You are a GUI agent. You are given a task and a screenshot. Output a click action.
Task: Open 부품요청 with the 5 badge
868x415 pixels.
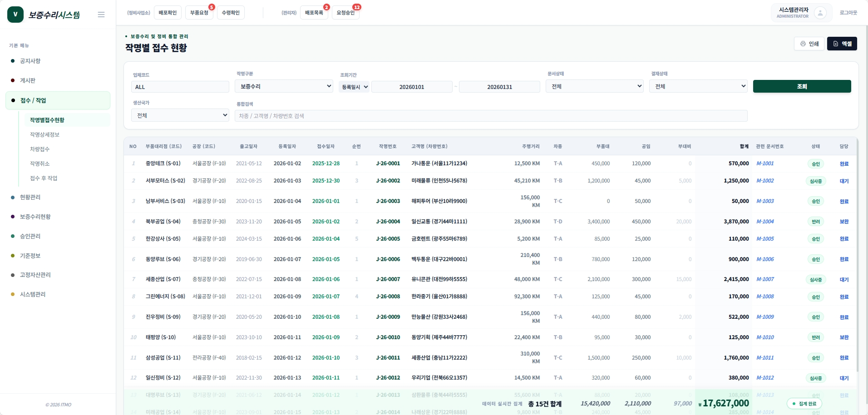[199, 13]
